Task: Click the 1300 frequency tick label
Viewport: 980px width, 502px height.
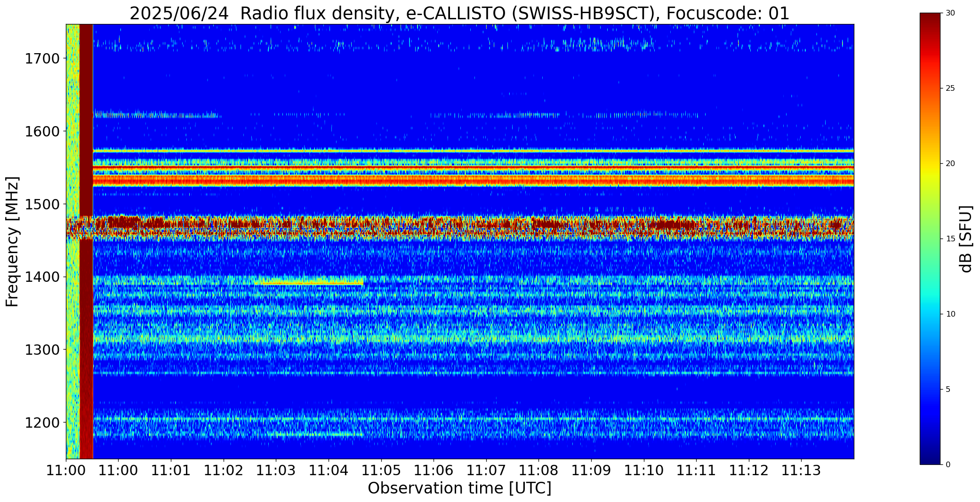Action: tap(42, 350)
